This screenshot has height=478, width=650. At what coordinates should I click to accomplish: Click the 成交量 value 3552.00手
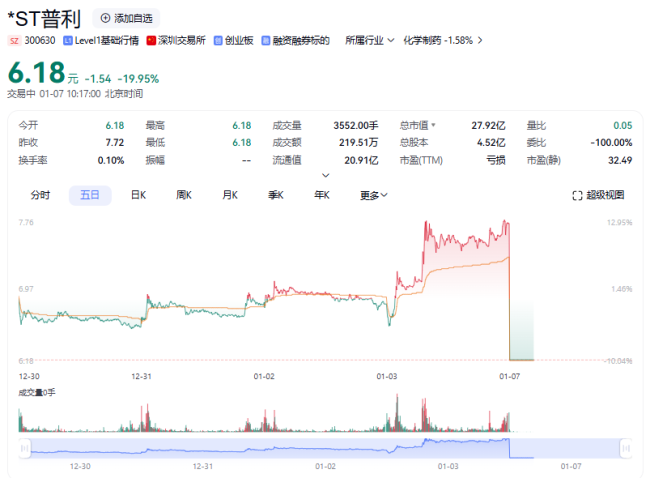[x=356, y=126]
